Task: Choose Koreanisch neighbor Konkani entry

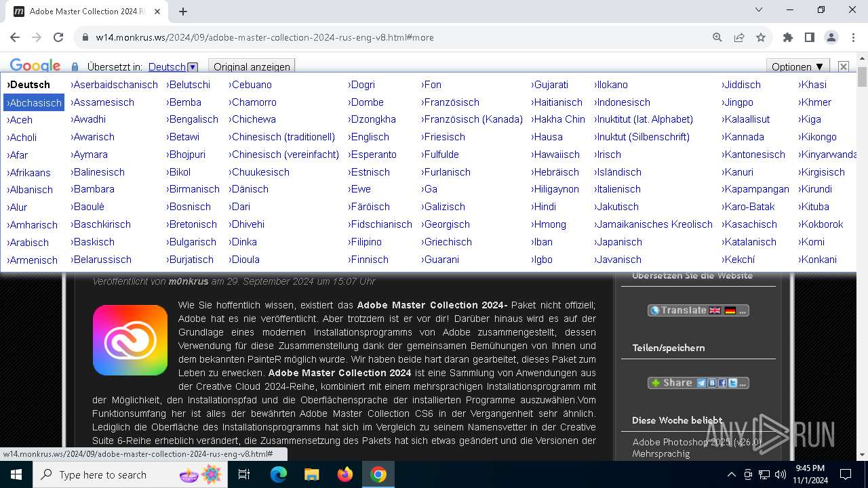Action: [x=818, y=260]
